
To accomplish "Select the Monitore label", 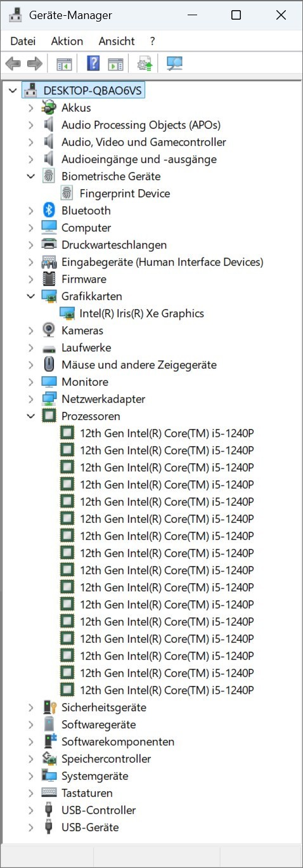I will pos(85,382).
